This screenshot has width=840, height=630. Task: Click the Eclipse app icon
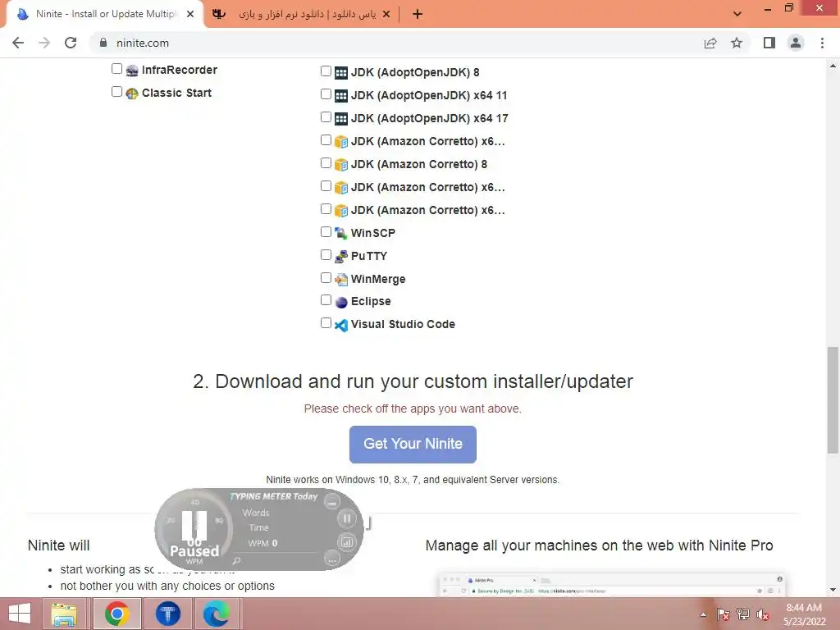(x=340, y=302)
